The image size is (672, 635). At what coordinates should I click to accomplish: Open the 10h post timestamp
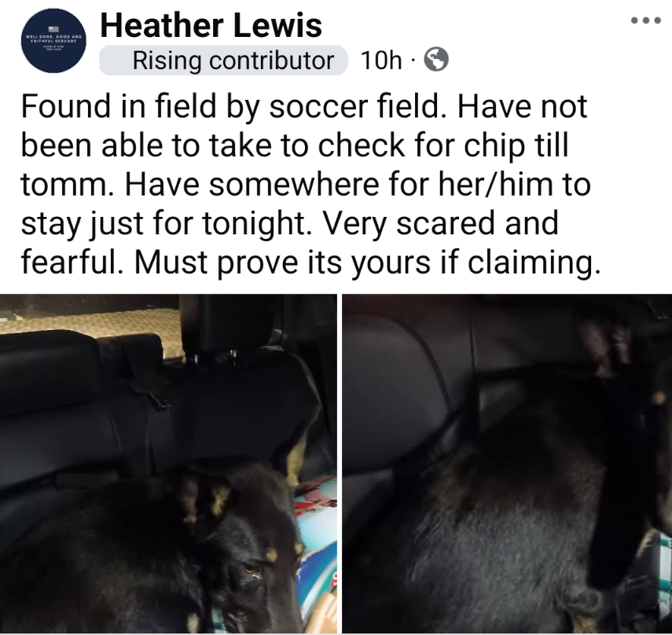pyautogui.click(x=381, y=60)
